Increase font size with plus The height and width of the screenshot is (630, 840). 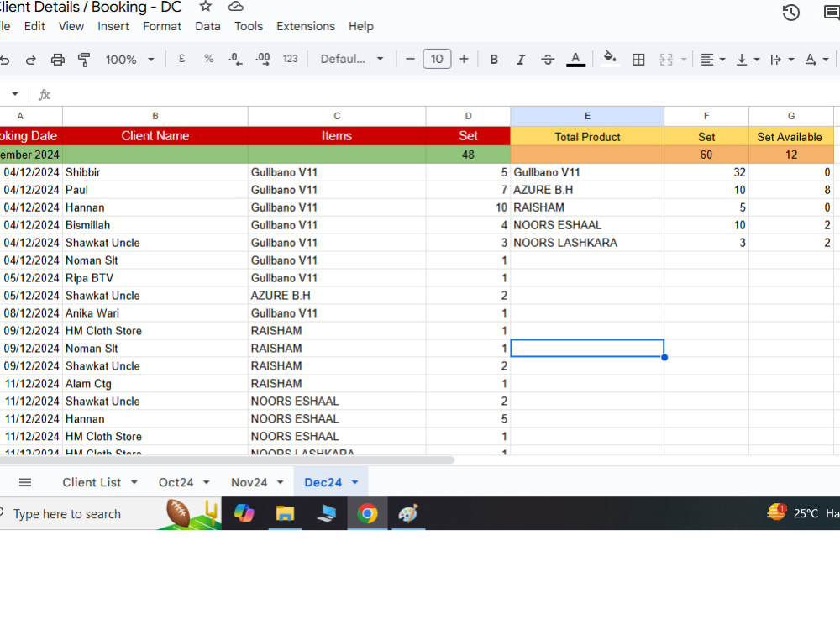pos(464,59)
